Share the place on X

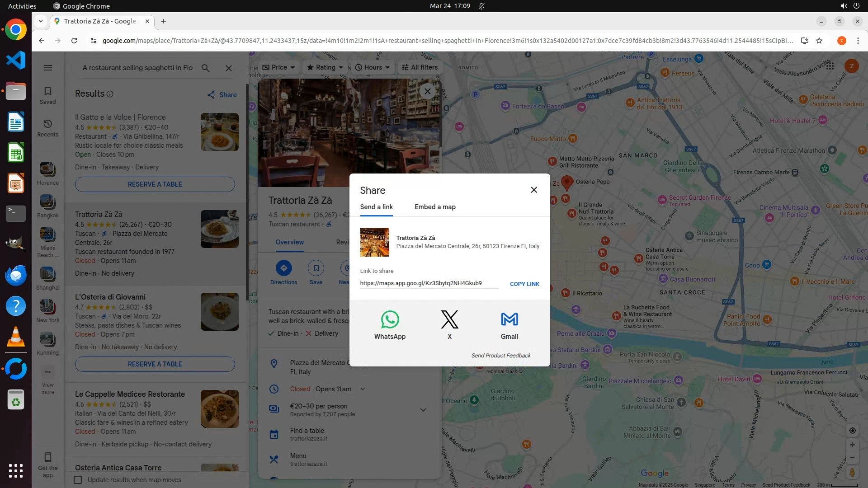click(x=449, y=324)
